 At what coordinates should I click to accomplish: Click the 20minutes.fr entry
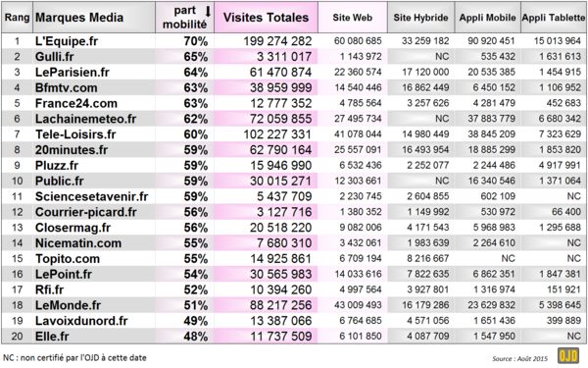pyautogui.click(x=72, y=150)
